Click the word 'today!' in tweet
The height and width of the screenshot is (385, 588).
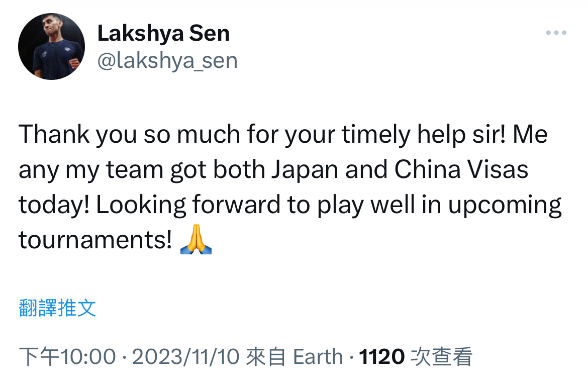click(x=54, y=206)
